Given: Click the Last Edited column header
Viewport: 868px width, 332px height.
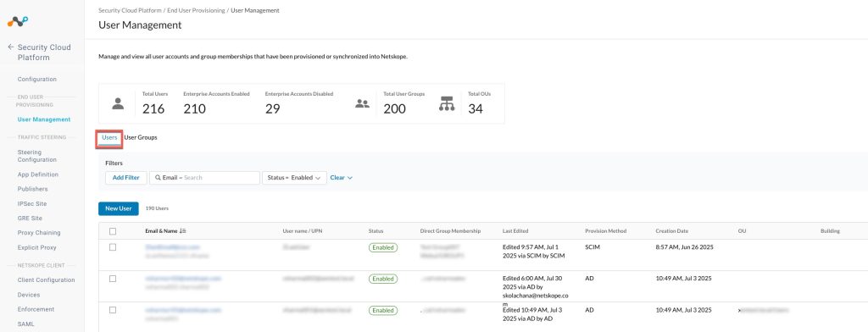Looking at the screenshot, I should click(x=515, y=230).
